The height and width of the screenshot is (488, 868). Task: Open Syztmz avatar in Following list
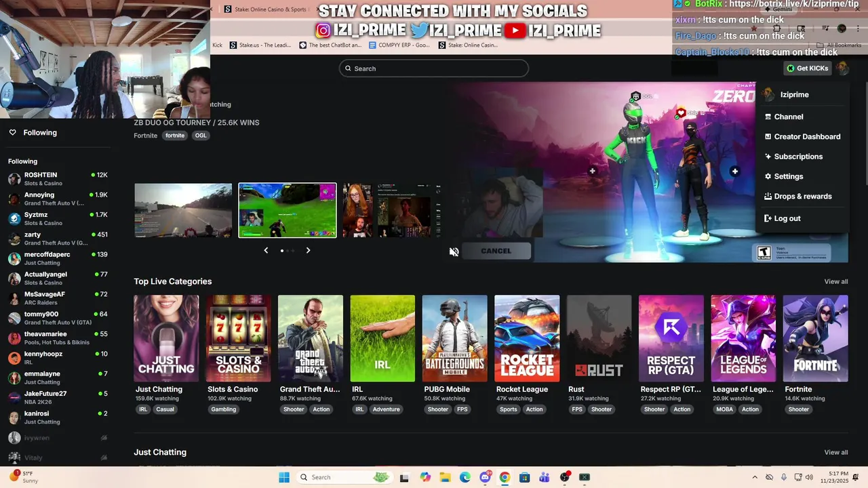[14, 218]
